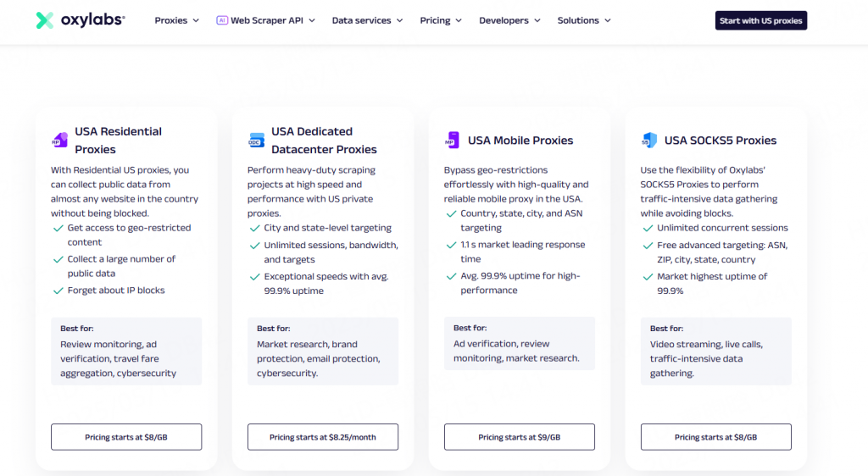Image resolution: width=868 pixels, height=476 pixels.
Task: Expand the Data services dropdown
Action: tap(367, 20)
